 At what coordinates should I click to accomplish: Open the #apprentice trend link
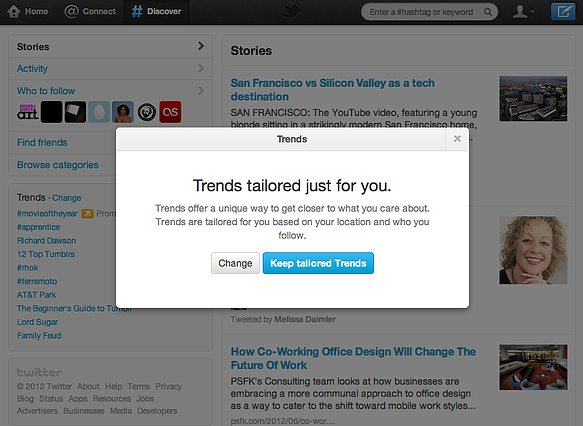click(x=38, y=227)
